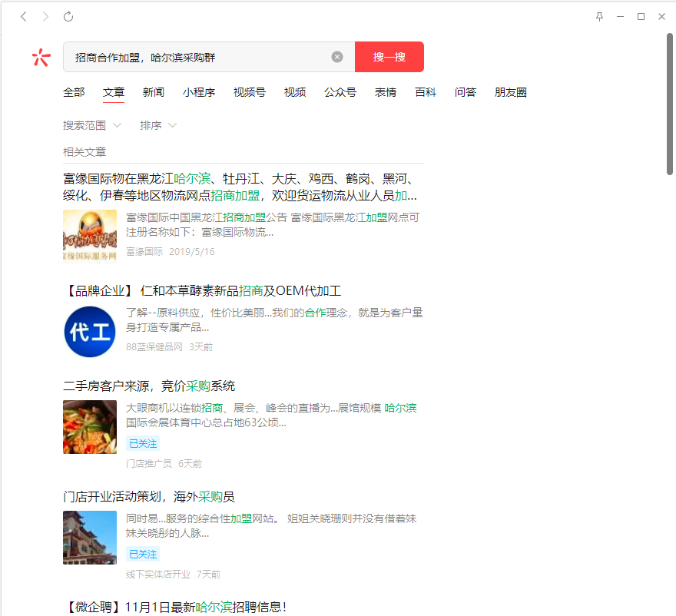Image resolution: width=676 pixels, height=616 pixels.
Task: Open the 问答 tab
Action: pyautogui.click(x=466, y=92)
